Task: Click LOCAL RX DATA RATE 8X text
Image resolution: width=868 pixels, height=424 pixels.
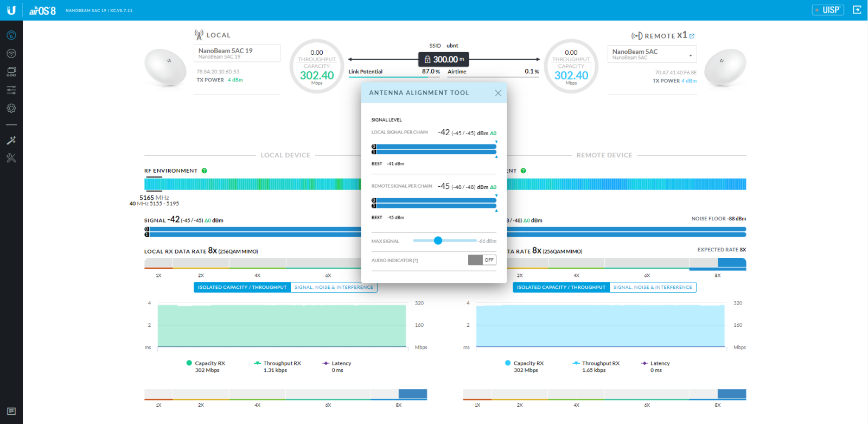Action: (201, 251)
